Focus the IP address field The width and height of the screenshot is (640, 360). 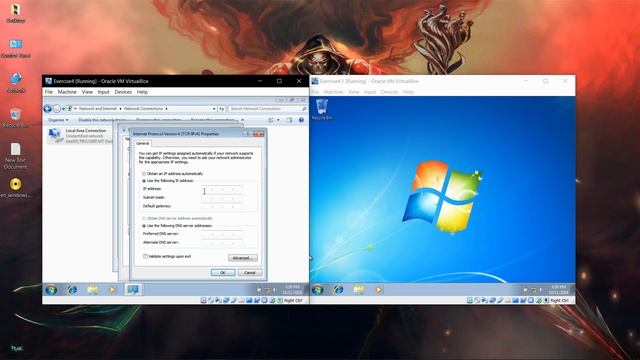pyautogui.click(x=222, y=189)
